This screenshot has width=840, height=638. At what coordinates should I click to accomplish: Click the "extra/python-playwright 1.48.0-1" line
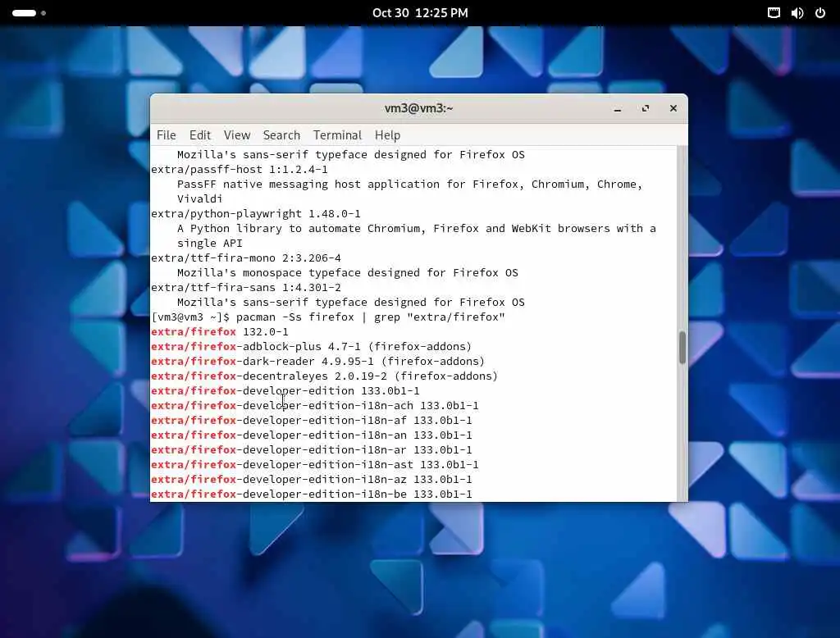(256, 214)
